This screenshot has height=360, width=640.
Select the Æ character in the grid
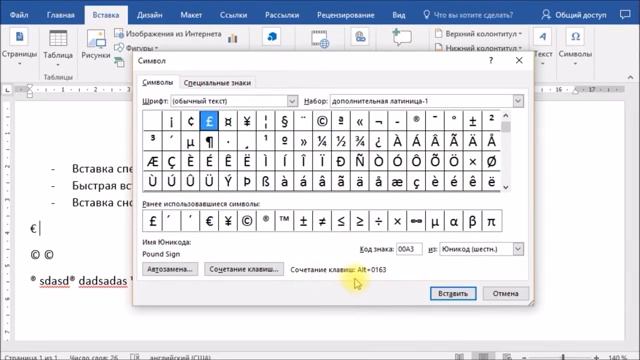coord(152,161)
